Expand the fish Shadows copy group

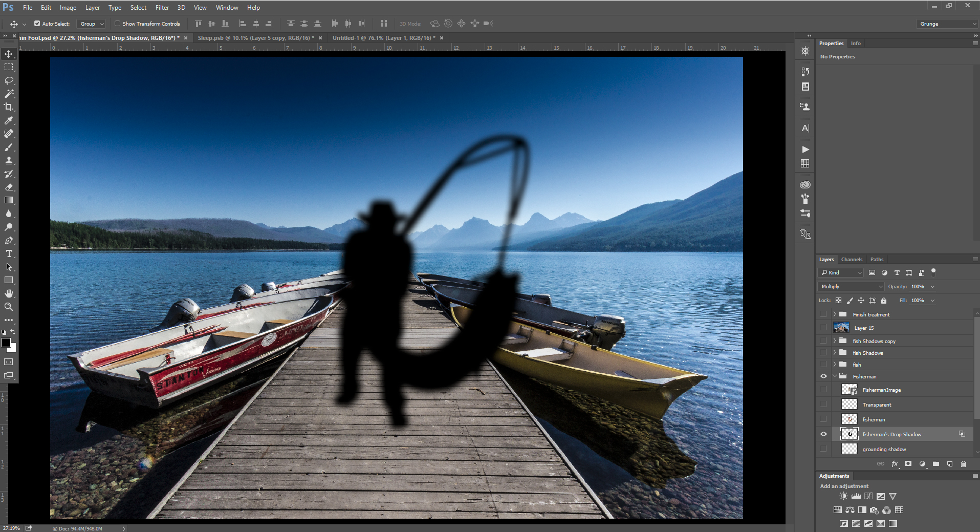pyautogui.click(x=834, y=341)
